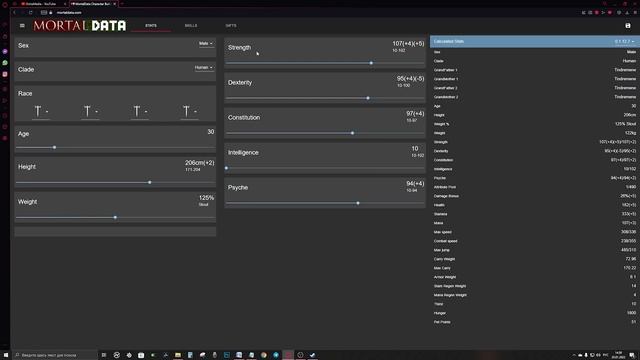
Task: Click the Height value 206cm(+2)
Action: click(x=199, y=163)
